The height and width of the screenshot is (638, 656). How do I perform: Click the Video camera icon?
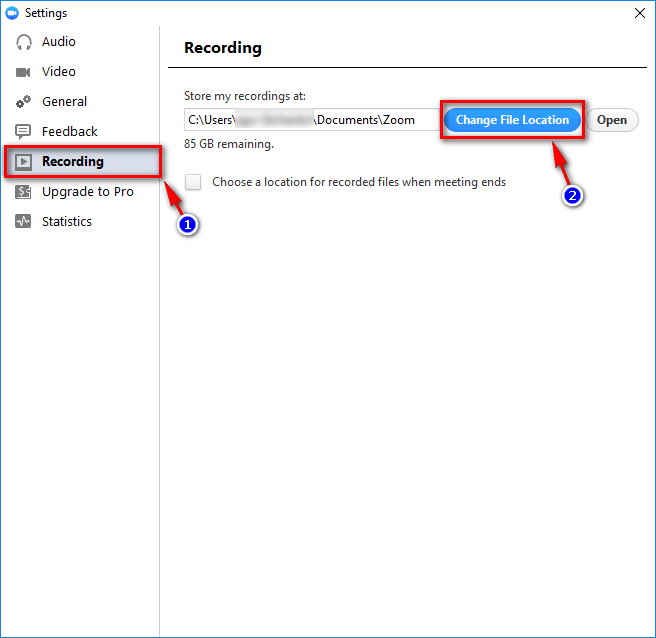[23, 72]
